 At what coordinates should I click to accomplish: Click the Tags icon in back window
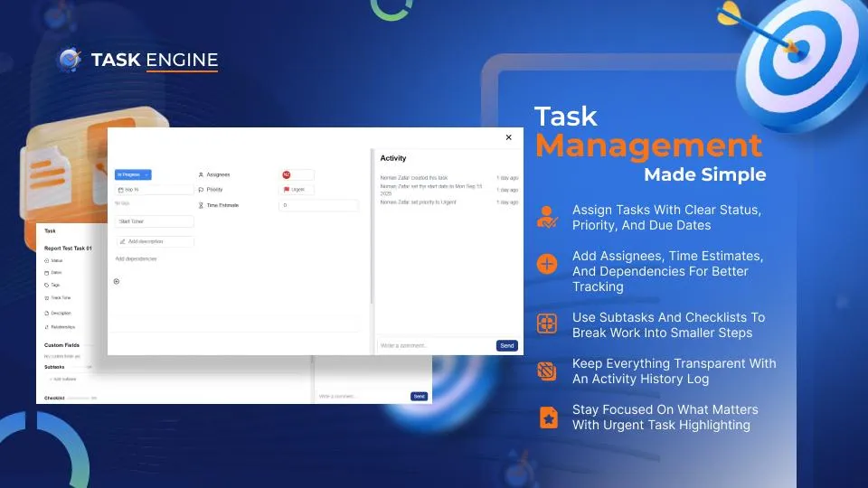tap(46, 285)
